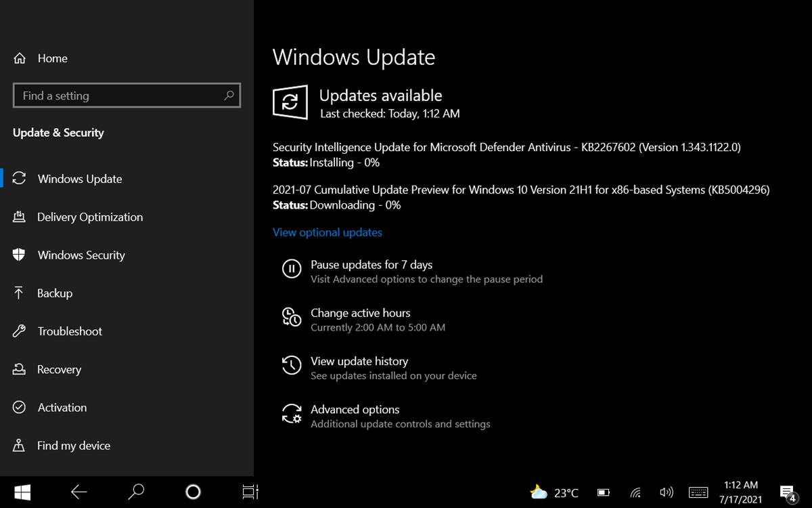Click the View optional updates link
This screenshot has width=812, height=508.
328,232
